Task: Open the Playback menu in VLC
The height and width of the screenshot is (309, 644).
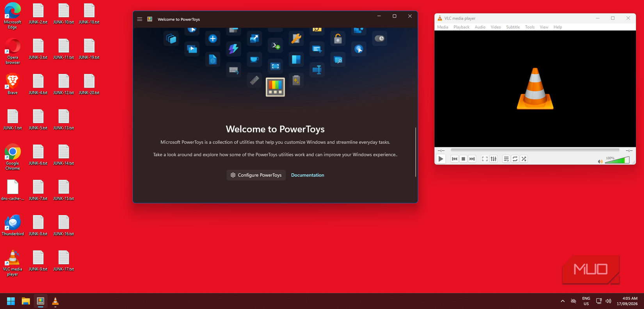Action: [461, 27]
